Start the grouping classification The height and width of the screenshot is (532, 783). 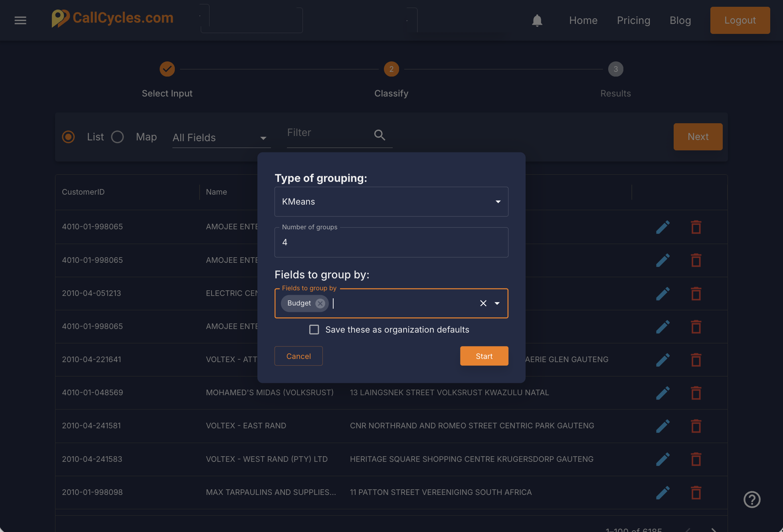pyautogui.click(x=484, y=356)
